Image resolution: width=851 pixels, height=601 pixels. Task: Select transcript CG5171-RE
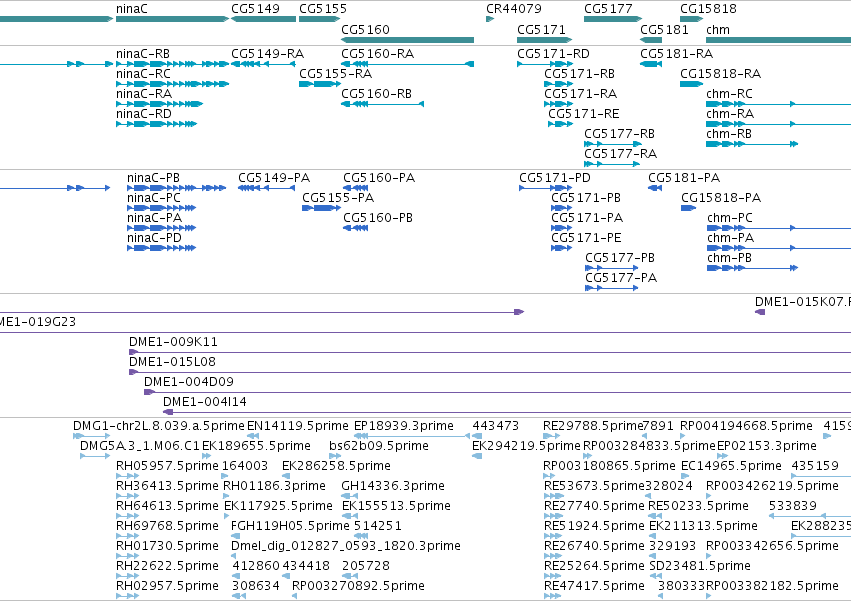pos(583,114)
